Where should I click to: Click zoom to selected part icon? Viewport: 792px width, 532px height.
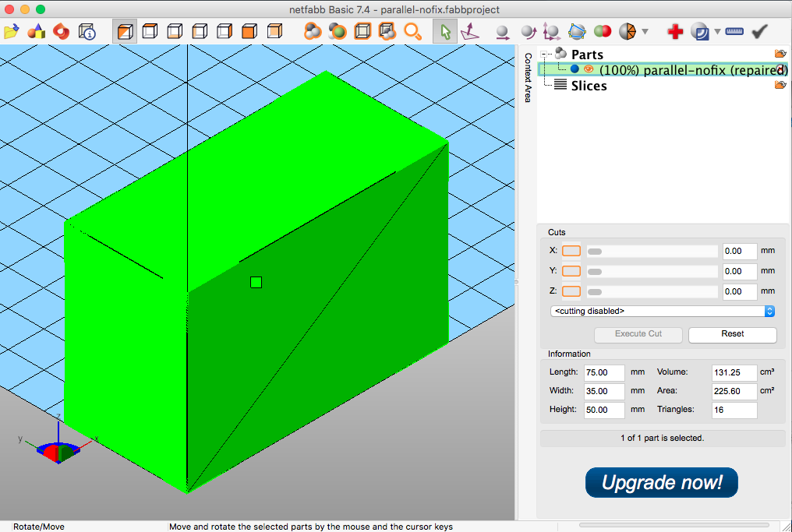pyautogui.click(x=338, y=31)
